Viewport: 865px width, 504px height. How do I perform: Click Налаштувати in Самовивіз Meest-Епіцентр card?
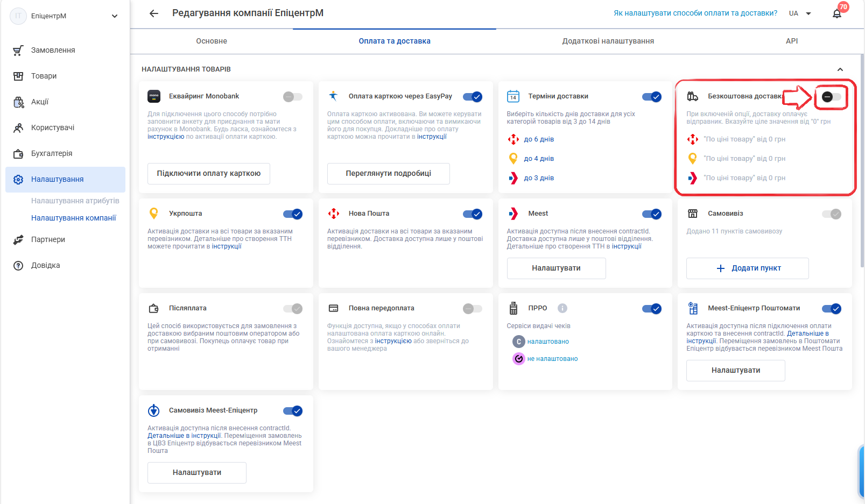coord(197,473)
